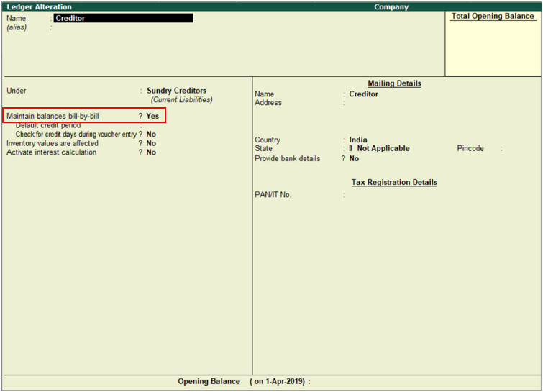Toggle Provide bank details option

point(354,158)
